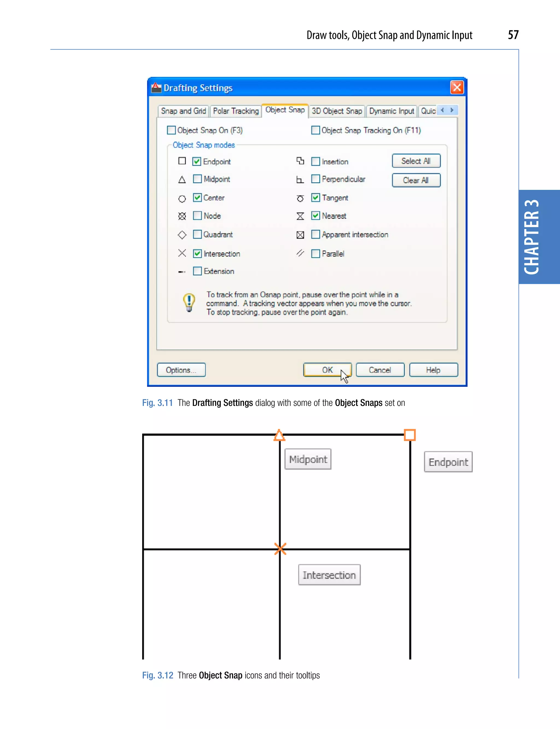The height and width of the screenshot is (729, 560).
Task: Check the Insertion snap mode
Action: [315, 162]
